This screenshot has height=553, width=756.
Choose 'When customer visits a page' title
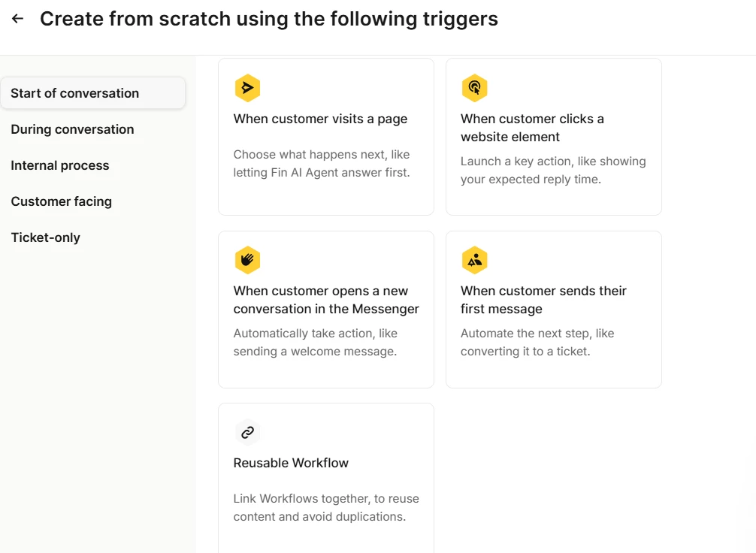pos(320,119)
